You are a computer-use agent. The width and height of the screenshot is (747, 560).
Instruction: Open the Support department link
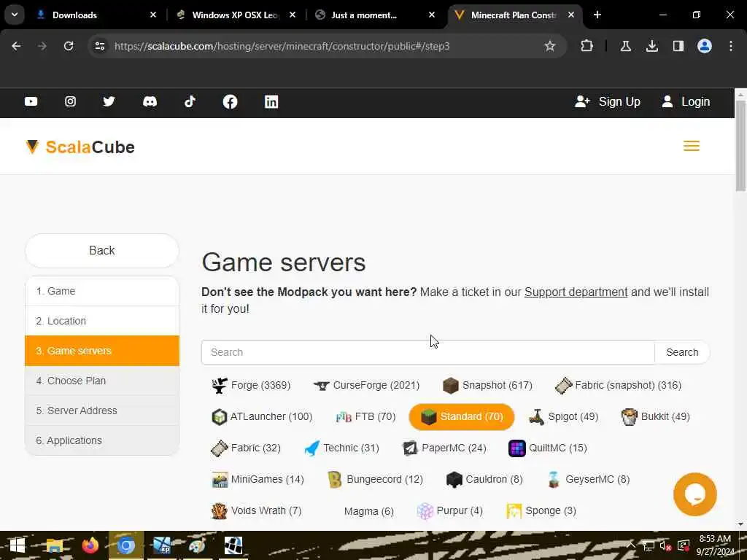(576, 292)
